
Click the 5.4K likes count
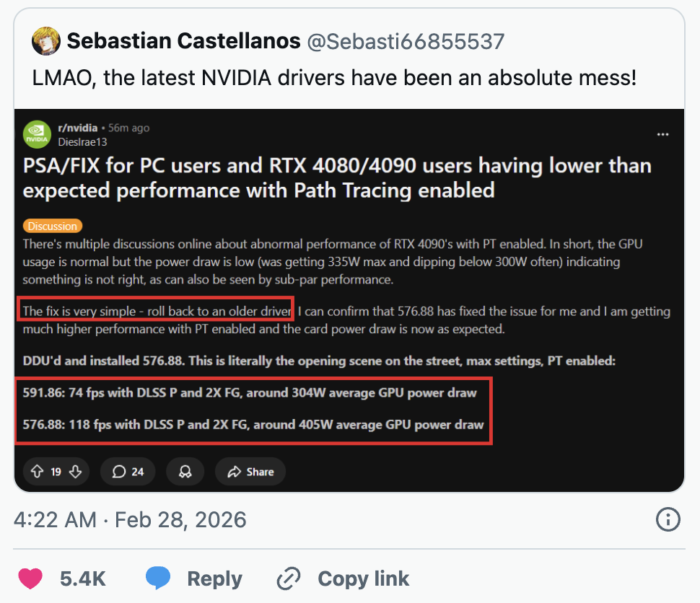(83, 578)
